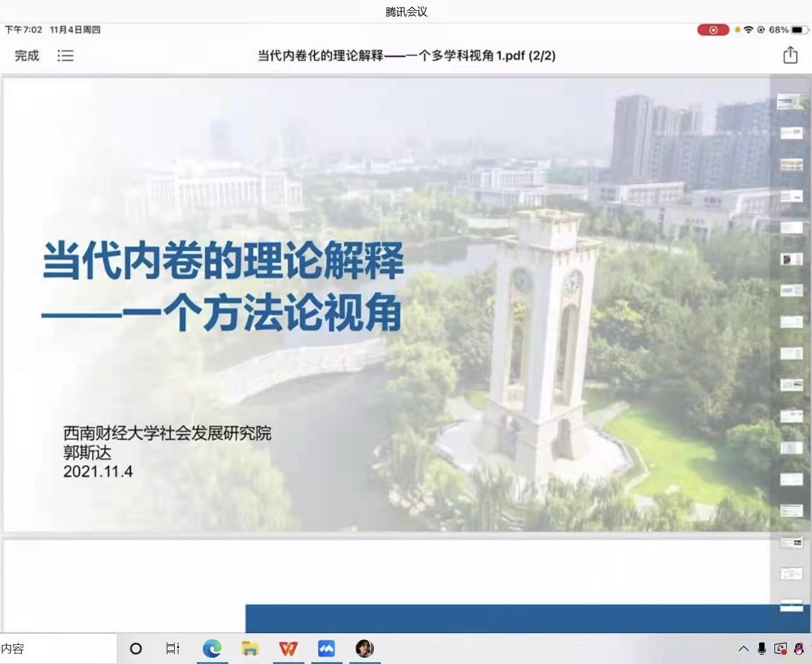Viewport: 812px width, 664px height.
Task: Click the text 西南财经大学社会发展研究院
Action: click(167, 433)
